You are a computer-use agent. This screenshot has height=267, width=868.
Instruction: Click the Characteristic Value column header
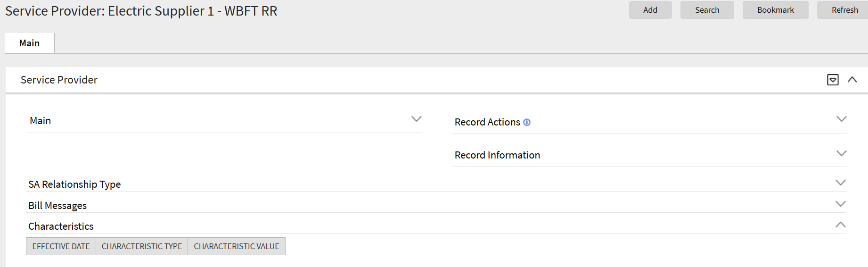point(237,246)
